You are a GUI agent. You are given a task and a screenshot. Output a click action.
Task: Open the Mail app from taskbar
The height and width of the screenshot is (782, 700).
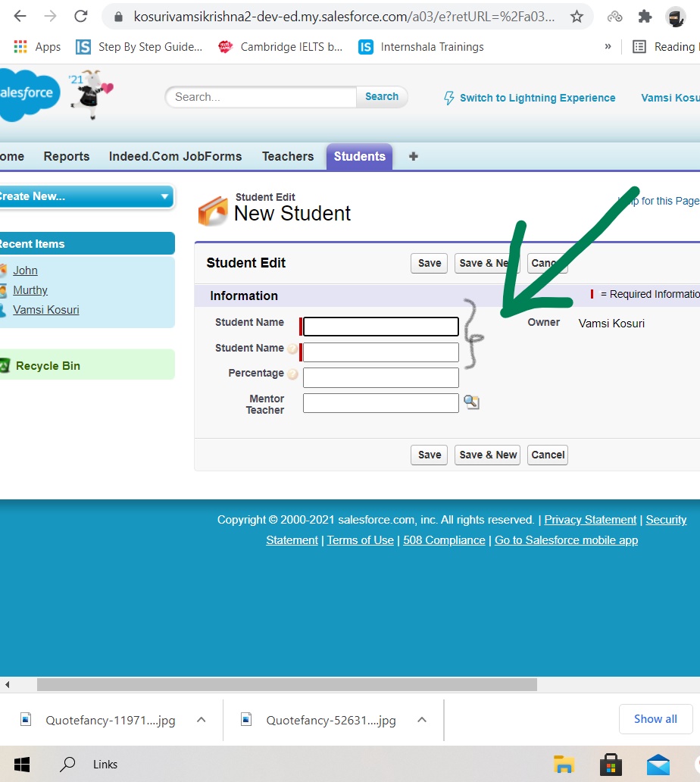[658, 764]
